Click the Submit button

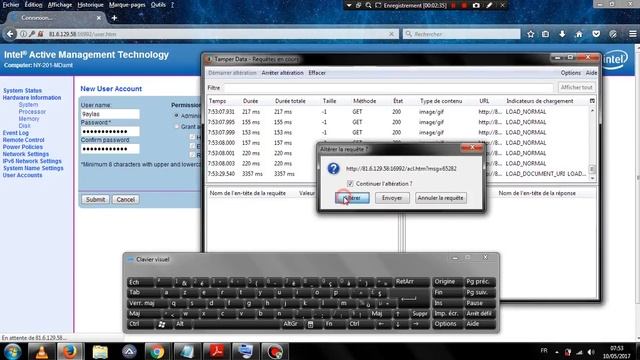coord(96,200)
